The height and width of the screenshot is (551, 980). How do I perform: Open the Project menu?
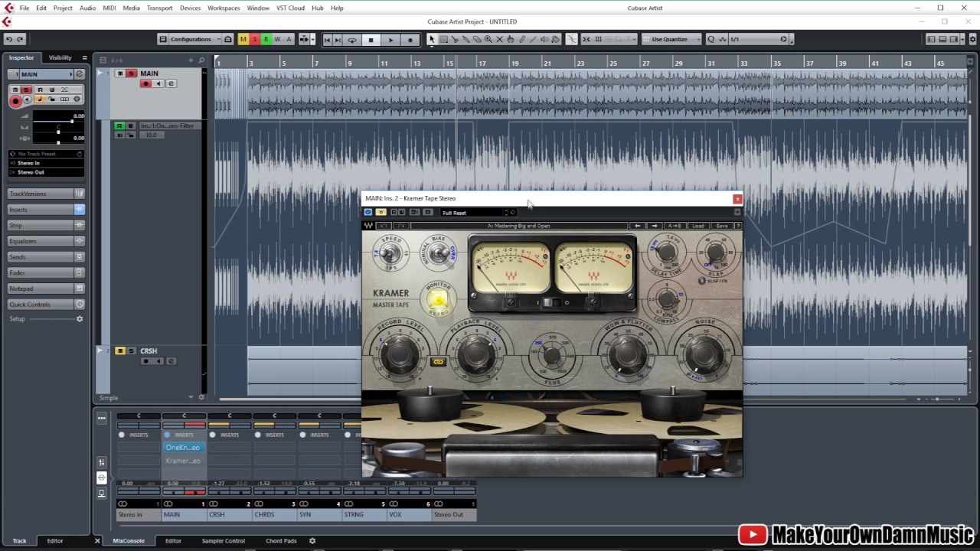click(x=63, y=8)
